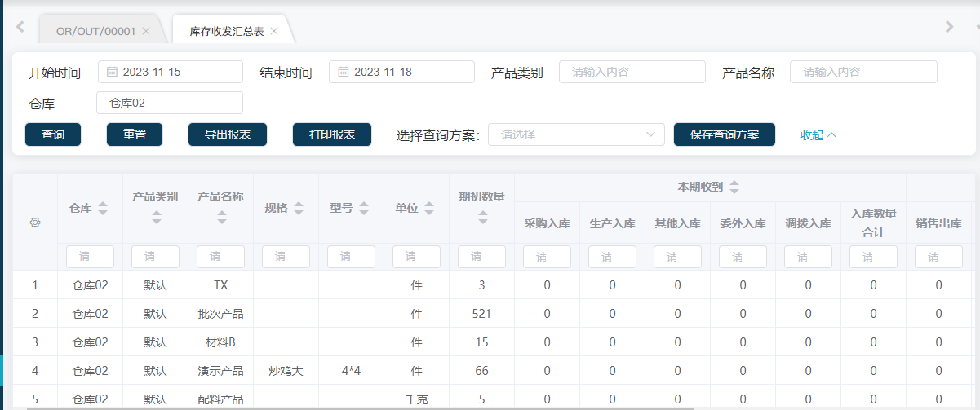Sort by 规格 column

(x=299, y=209)
